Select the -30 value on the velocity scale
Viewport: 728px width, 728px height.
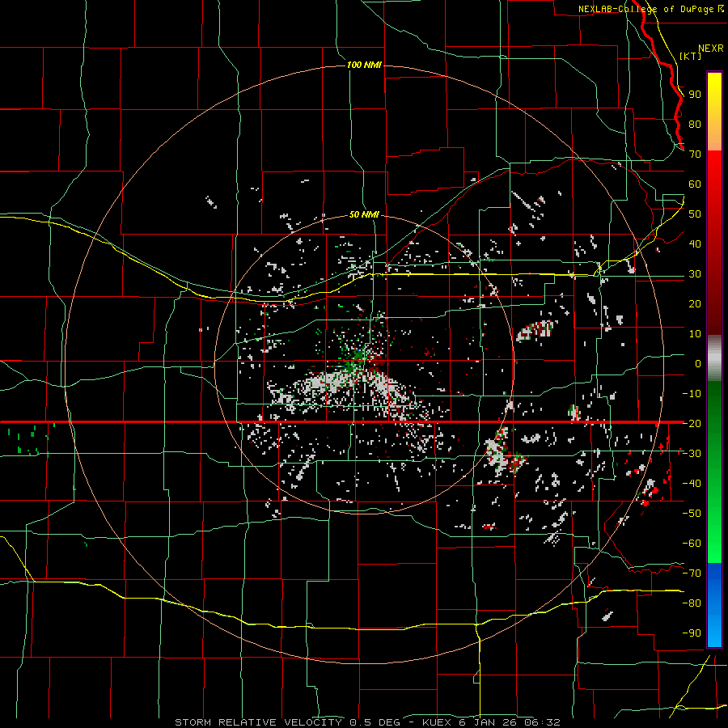692,454
